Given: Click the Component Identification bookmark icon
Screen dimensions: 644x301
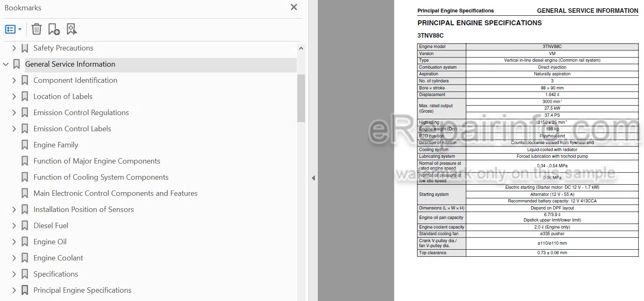Looking at the screenshot, I should click(25, 80).
